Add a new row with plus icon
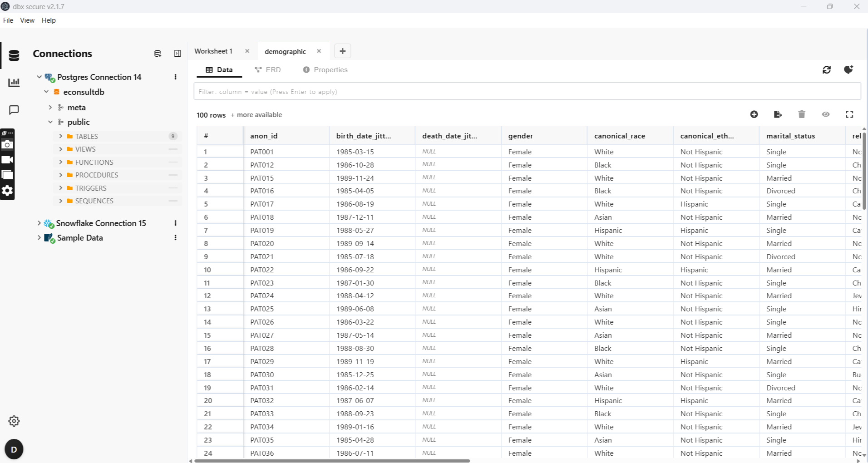The width and height of the screenshot is (868, 463). (754, 114)
